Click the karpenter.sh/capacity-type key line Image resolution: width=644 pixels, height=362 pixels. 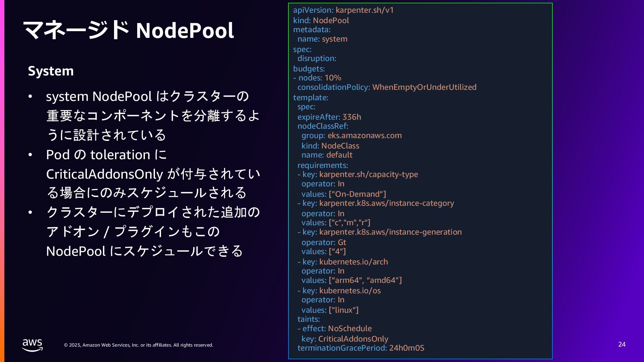click(358, 174)
